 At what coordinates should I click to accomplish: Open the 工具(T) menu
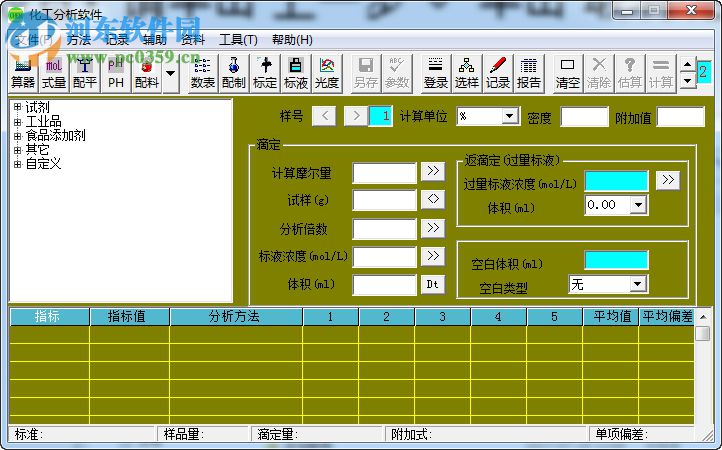coord(238,40)
